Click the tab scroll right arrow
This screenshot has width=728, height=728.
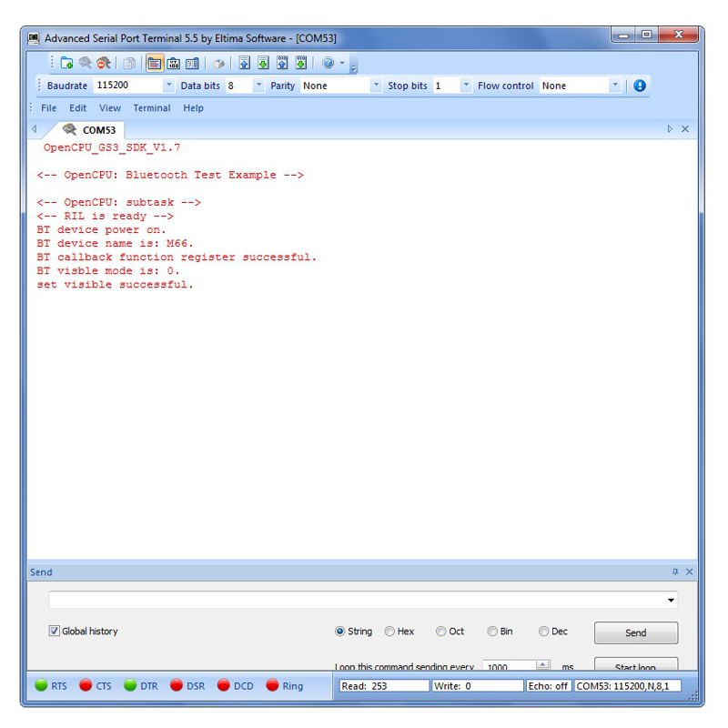tap(670, 128)
